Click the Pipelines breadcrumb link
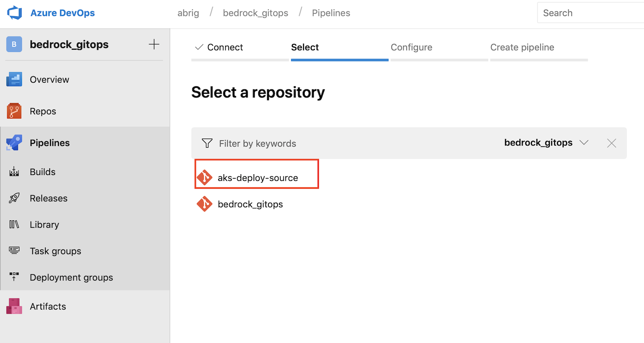This screenshot has width=644, height=343. pyautogui.click(x=331, y=13)
